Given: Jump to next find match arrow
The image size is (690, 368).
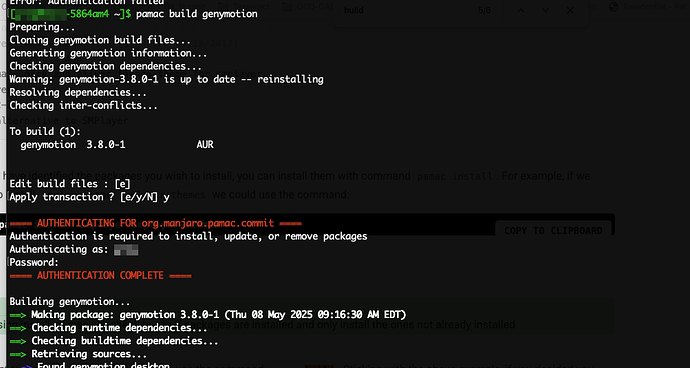Looking at the screenshot, I should 545,10.
